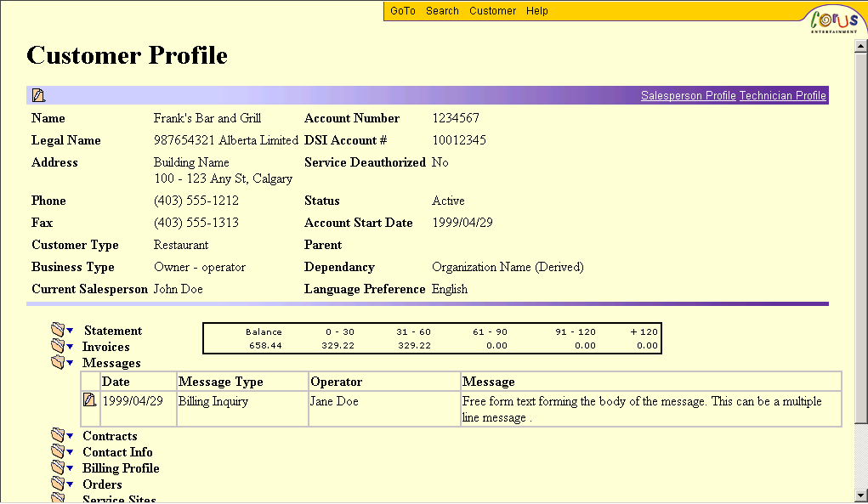Click the Statement folder icon
868x504 pixels.
[58, 330]
